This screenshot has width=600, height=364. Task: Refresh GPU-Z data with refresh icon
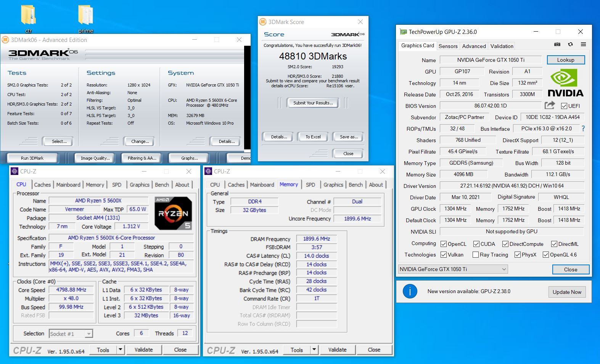click(570, 45)
